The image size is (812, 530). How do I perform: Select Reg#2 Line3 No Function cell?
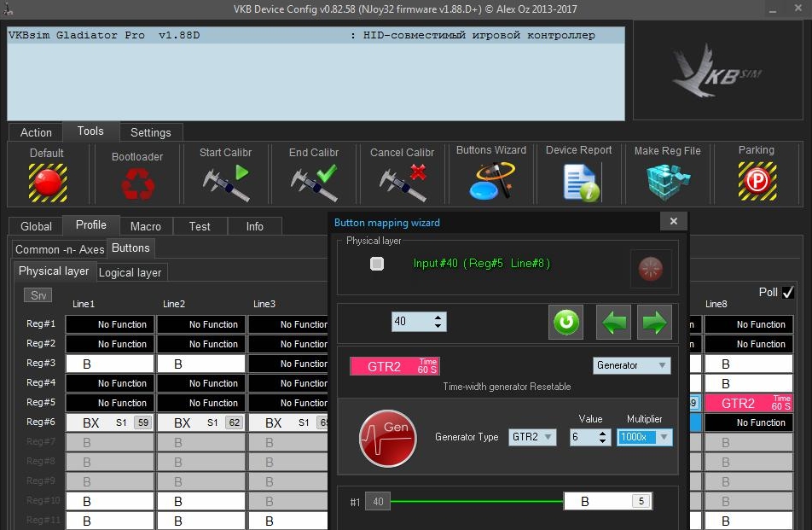coord(288,344)
